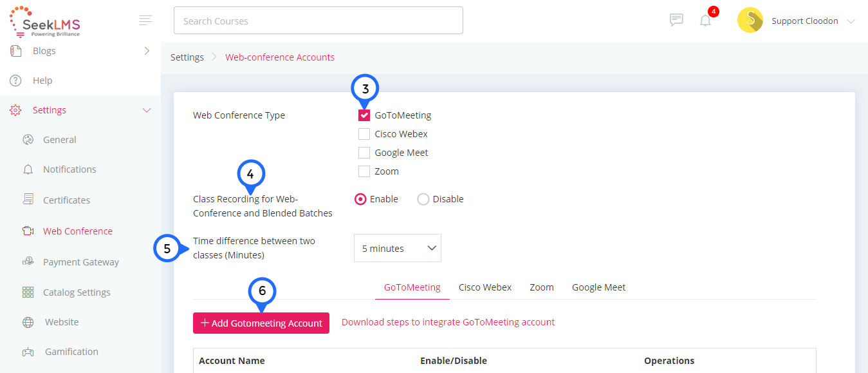
Task: Check the Google Meet checkbox
Action: (x=364, y=153)
